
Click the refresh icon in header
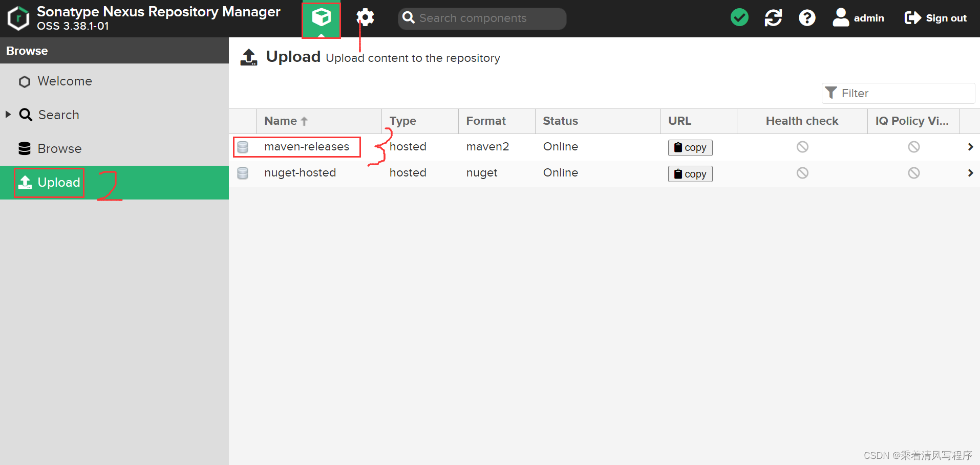(773, 18)
